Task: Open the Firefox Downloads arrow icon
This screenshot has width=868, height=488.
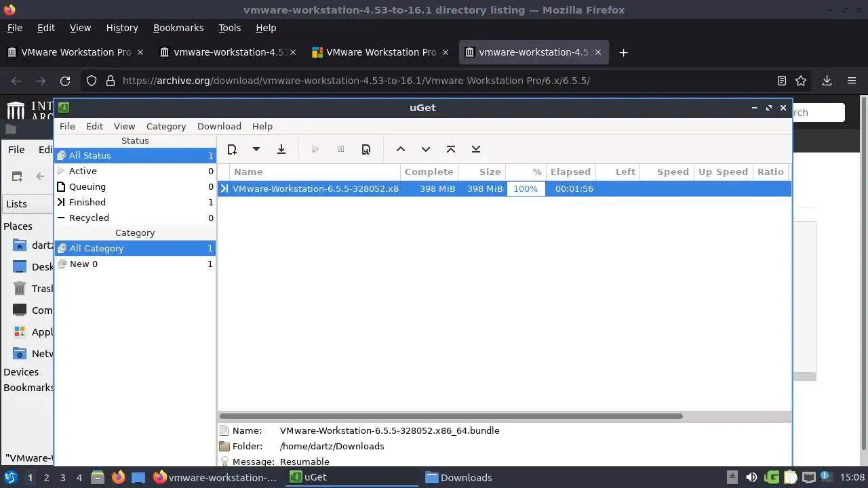Action: (827, 81)
